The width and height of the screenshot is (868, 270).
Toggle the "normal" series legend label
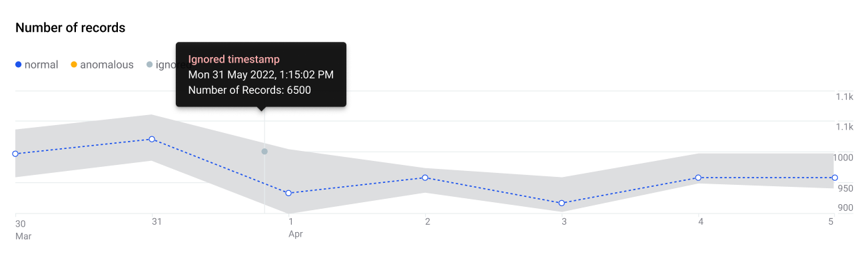click(41, 65)
